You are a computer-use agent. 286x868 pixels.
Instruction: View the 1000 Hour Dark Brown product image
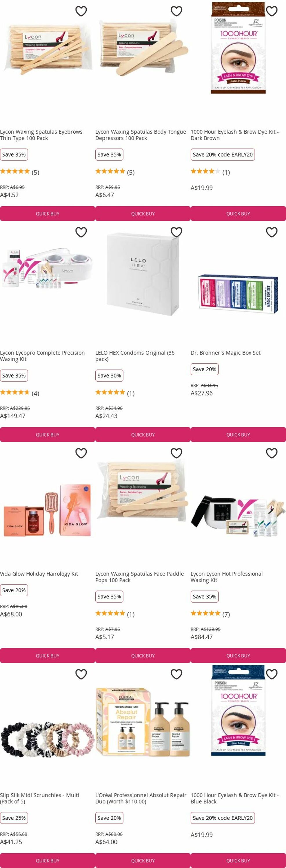point(238,48)
